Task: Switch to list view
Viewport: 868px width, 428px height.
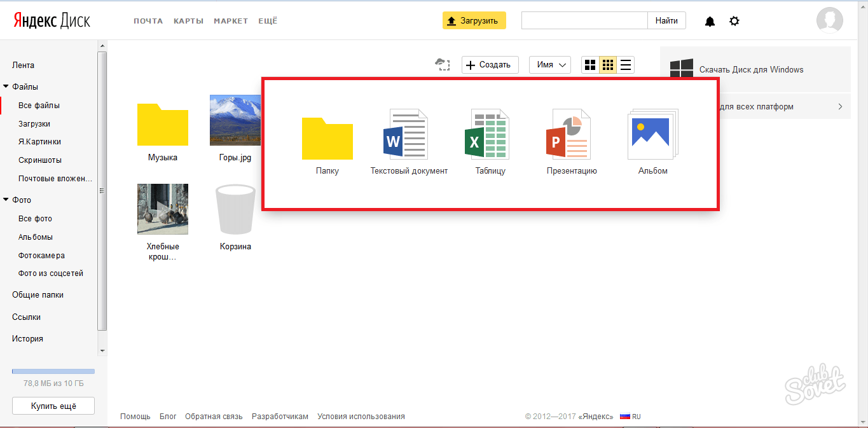Action: (x=626, y=65)
